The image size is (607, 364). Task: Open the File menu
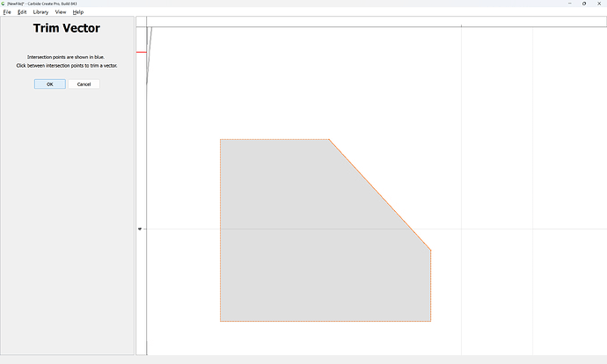click(7, 12)
